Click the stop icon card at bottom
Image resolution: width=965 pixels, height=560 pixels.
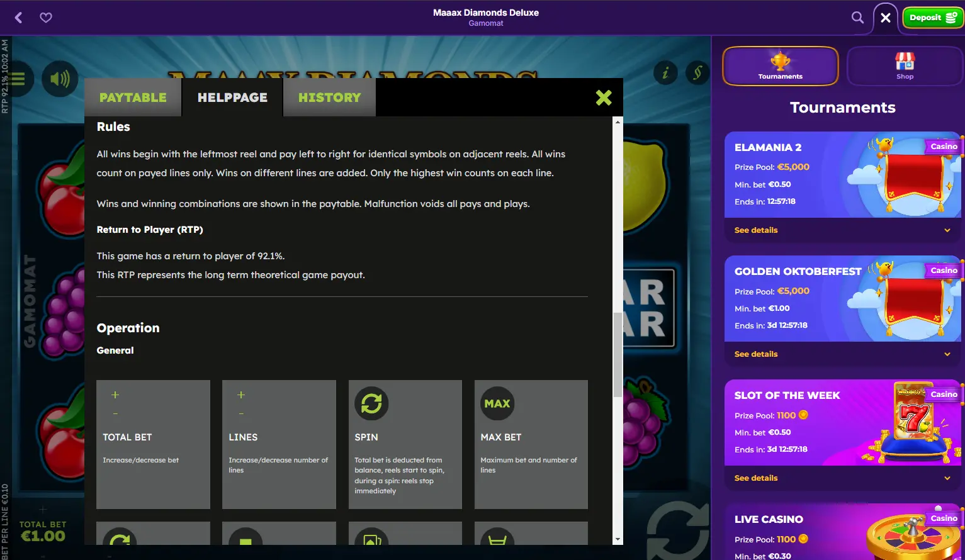279,533
